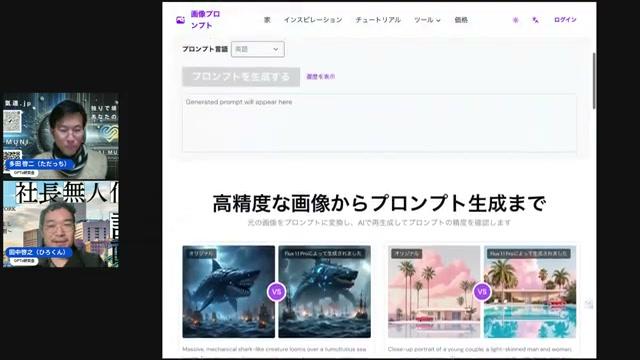
Task: Click the オリジナル label on palm tree image
Action: click(407, 253)
